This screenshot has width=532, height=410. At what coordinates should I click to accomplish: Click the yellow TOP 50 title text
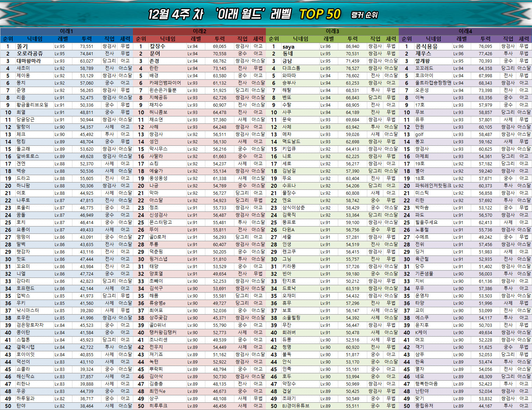(320, 14)
